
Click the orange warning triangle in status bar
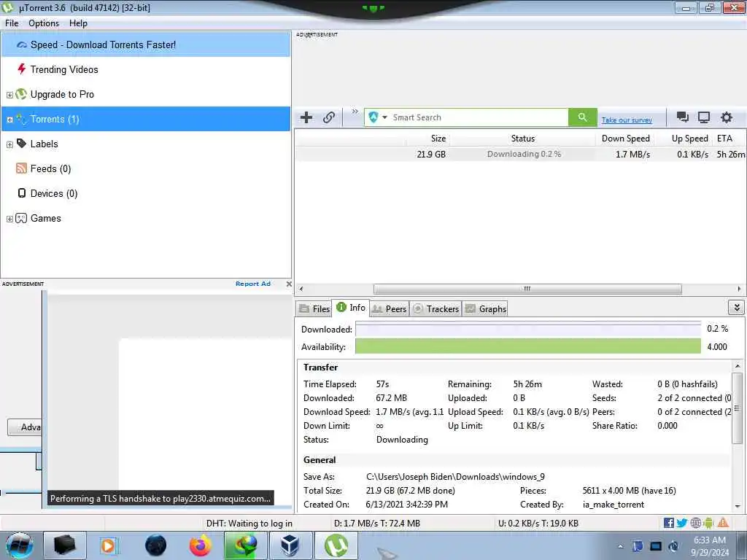click(723, 523)
